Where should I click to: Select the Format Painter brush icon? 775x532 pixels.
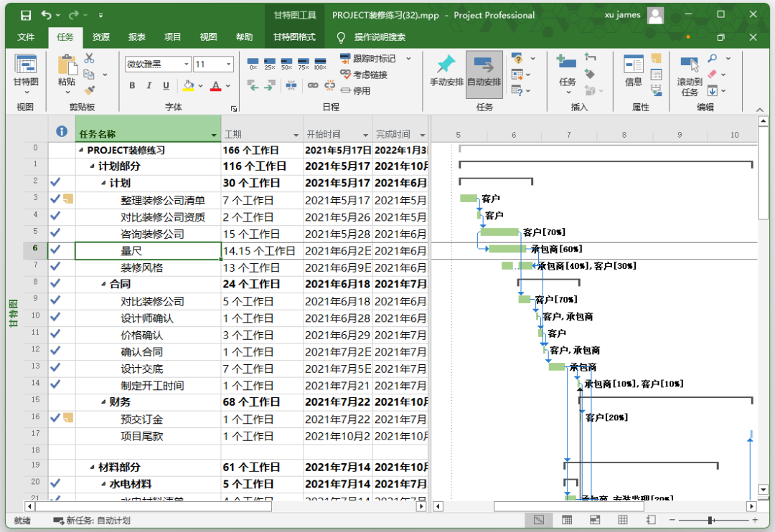pyautogui.click(x=90, y=90)
